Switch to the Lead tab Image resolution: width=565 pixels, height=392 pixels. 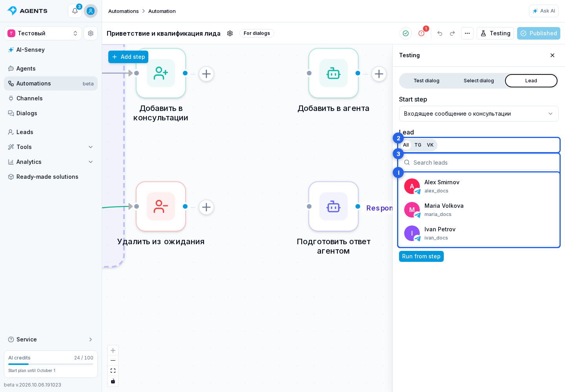pyautogui.click(x=531, y=81)
